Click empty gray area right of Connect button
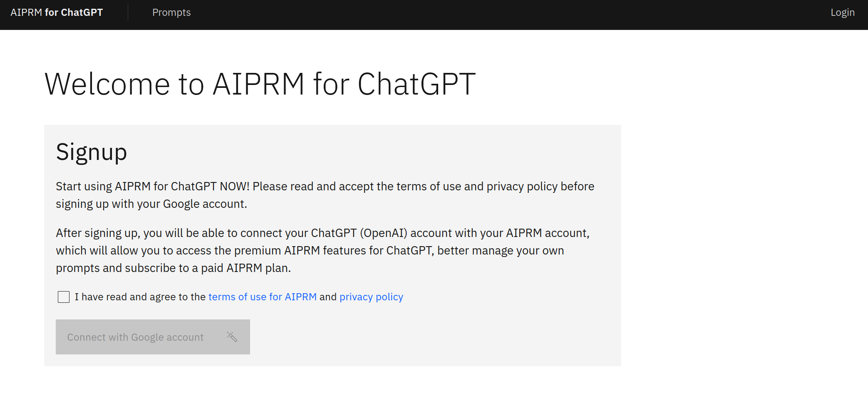868x419 pixels. [433, 337]
